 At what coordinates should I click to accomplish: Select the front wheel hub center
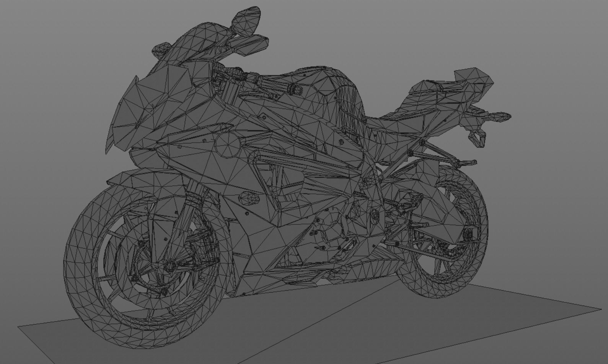(170, 265)
